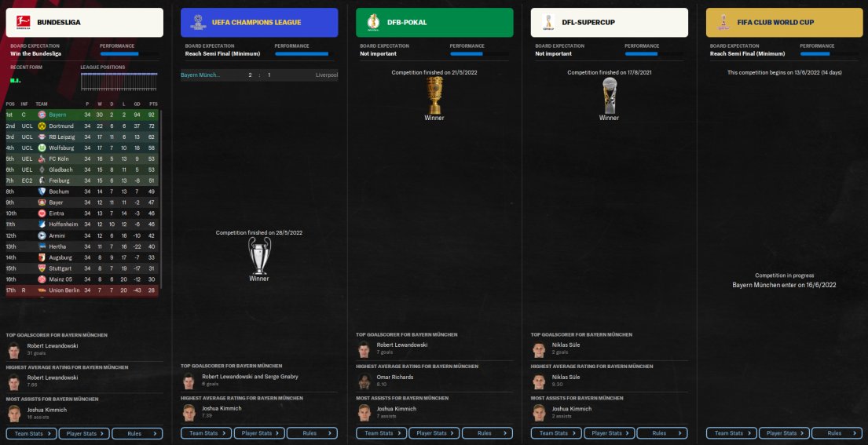Open Club World Cup Team Stats

[x=731, y=433]
